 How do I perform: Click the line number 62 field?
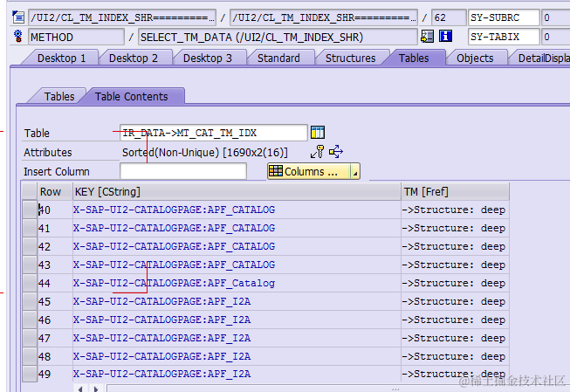point(449,17)
